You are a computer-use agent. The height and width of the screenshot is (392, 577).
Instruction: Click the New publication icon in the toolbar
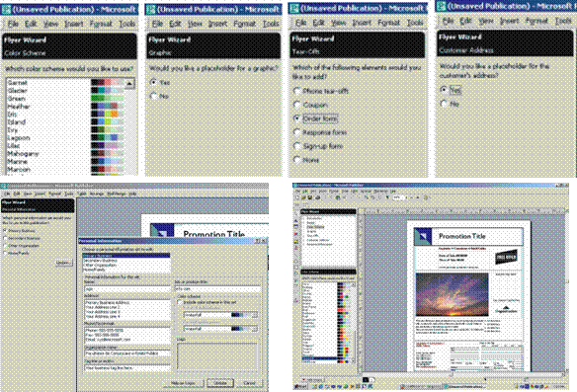click(297, 197)
